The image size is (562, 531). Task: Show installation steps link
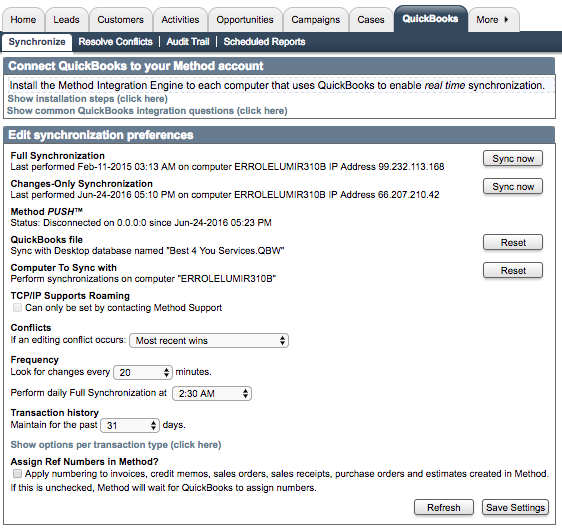(x=87, y=99)
